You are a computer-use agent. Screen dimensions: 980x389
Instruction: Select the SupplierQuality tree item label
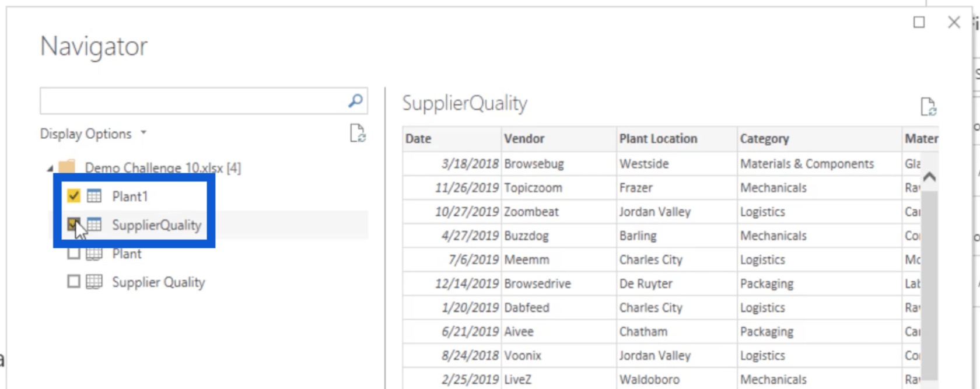(x=156, y=225)
